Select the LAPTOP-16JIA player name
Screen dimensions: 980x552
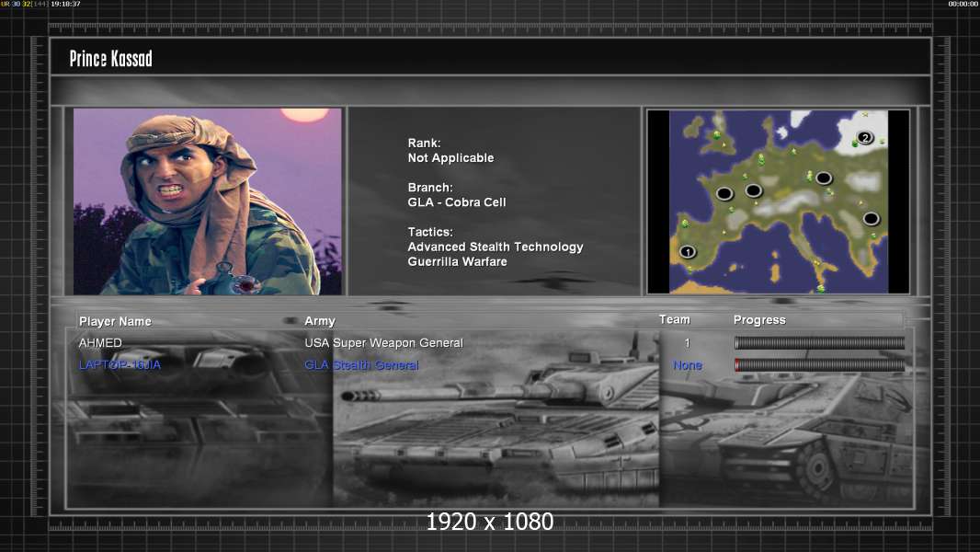click(120, 364)
